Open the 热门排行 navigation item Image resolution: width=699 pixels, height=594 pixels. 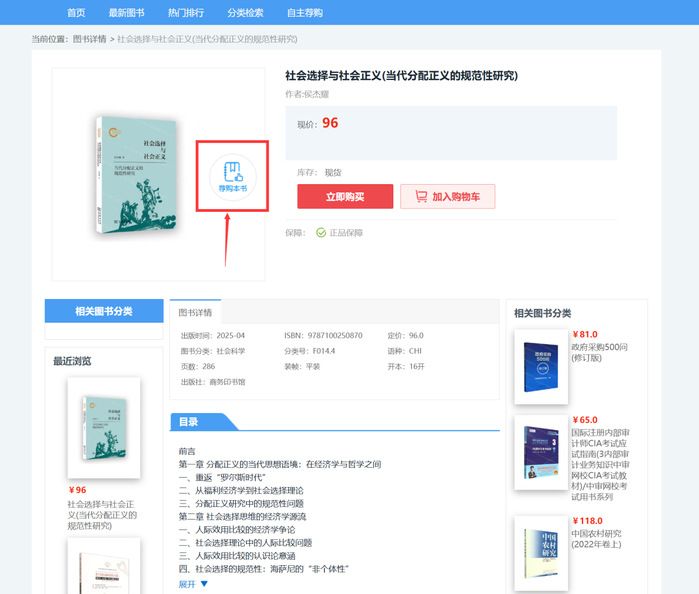coord(186,12)
